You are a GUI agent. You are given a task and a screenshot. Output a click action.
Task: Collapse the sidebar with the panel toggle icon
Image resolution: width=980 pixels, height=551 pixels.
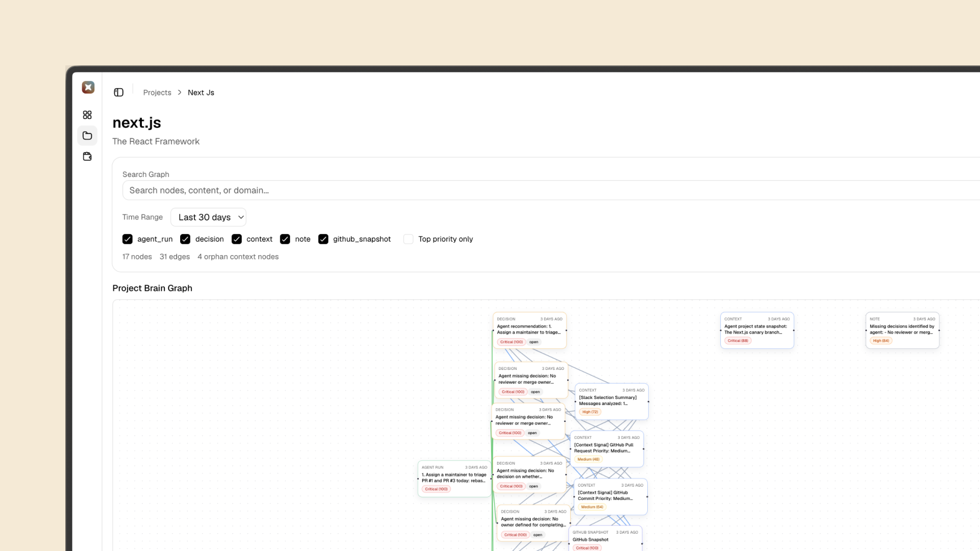(x=118, y=92)
